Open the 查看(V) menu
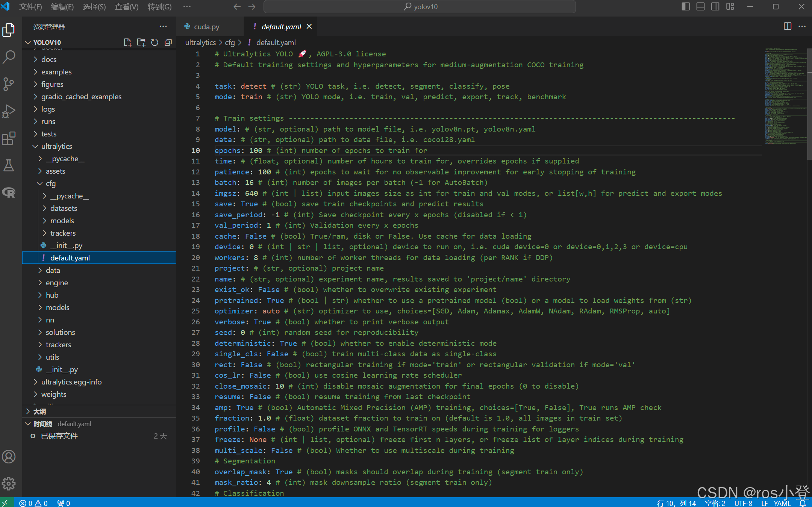 [x=126, y=7]
